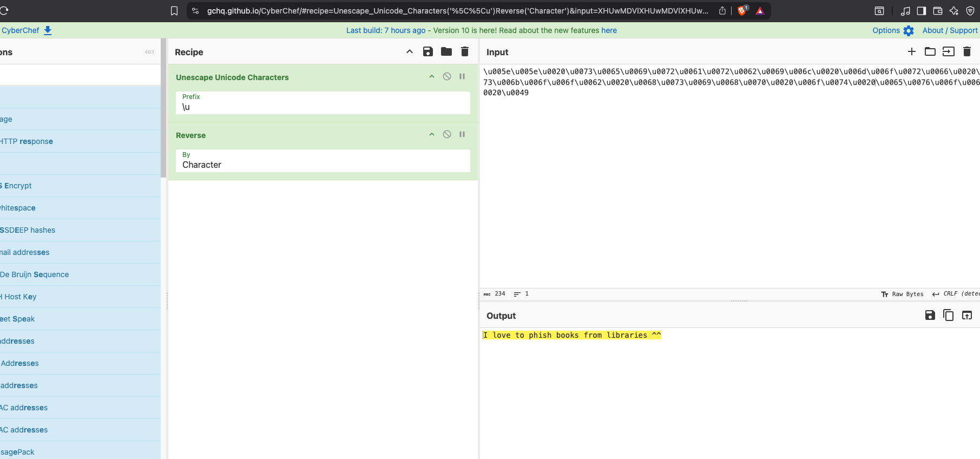Open folder as input

(930, 51)
